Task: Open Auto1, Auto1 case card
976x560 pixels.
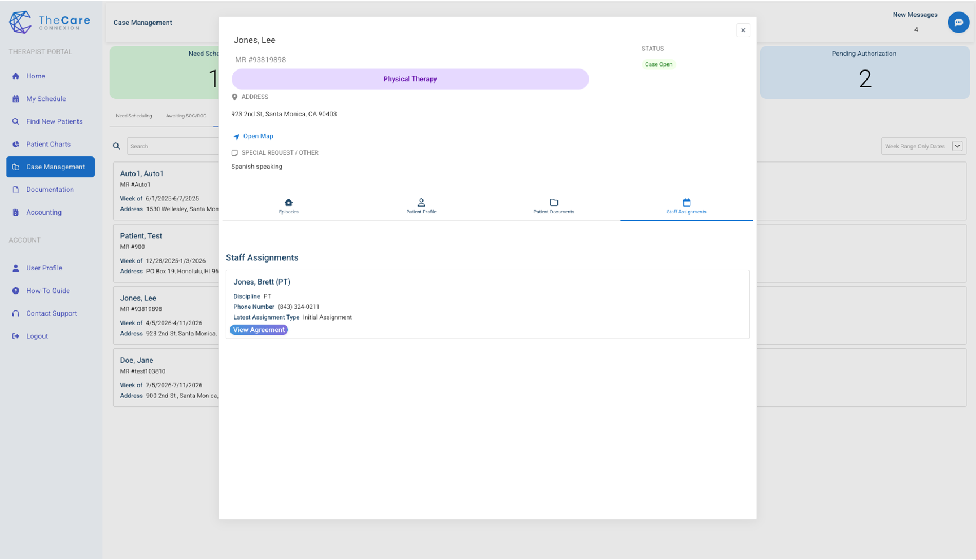Action: tap(166, 191)
